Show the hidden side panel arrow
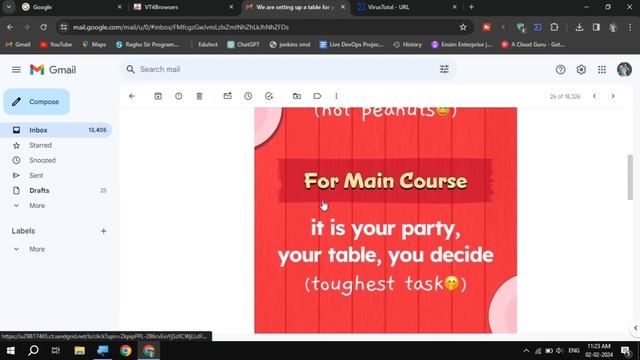Viewport: 640px width, 360px height. [635, 328]
